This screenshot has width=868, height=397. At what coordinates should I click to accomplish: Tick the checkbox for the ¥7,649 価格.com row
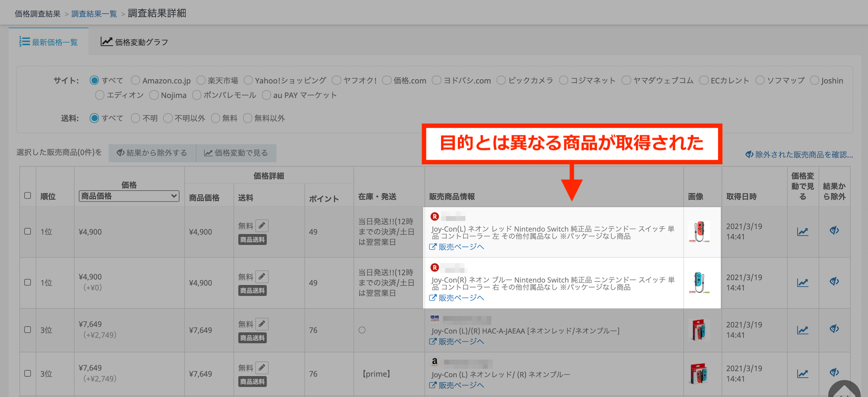coord(28,330)
